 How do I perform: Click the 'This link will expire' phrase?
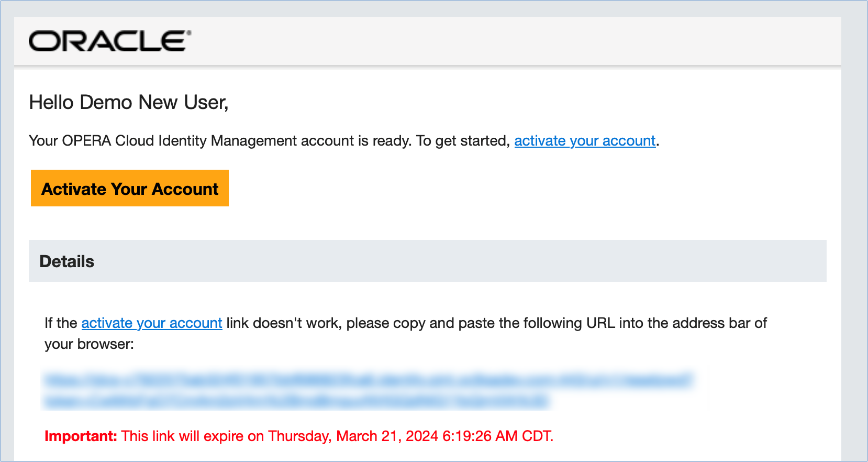182,436
